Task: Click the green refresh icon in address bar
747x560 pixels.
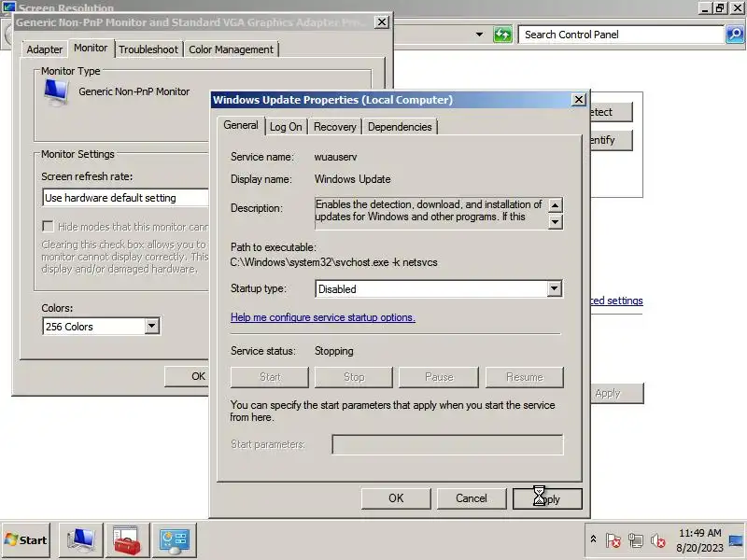Action: pyautogui.click(x=502, y=35)
